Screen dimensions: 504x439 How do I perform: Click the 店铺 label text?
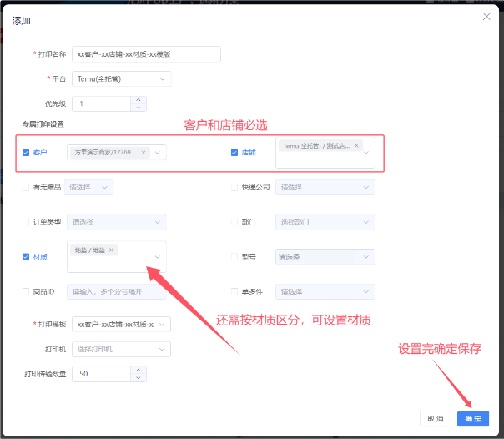click(249, 153)
